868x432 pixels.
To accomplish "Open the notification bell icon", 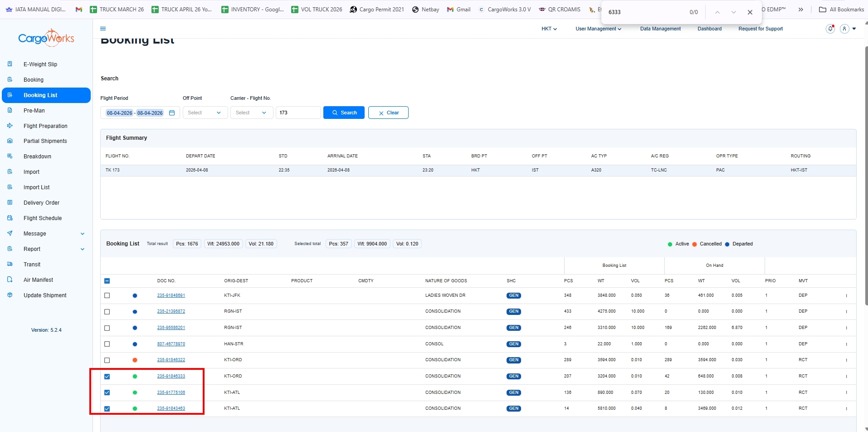I will click(x=830, y=29).
